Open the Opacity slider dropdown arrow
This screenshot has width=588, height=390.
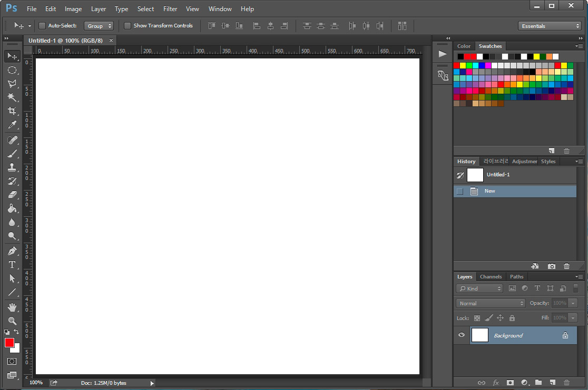[x=573, y=303]
